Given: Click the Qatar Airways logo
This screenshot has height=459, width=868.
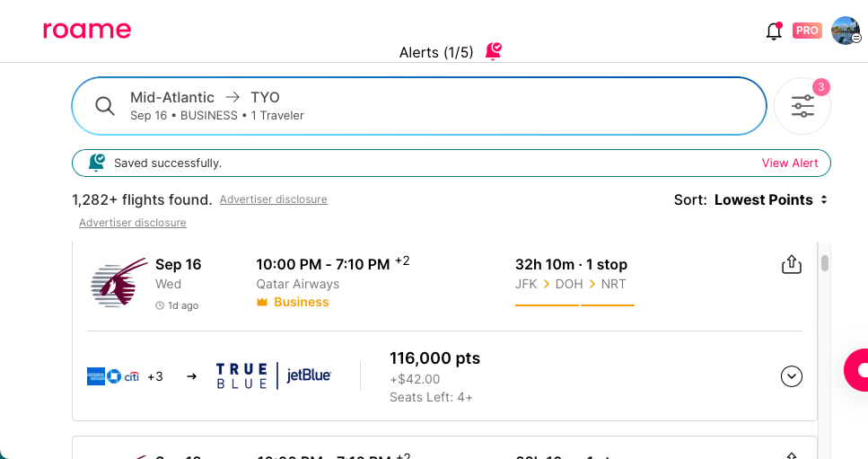Looking at the screenshot, I should tap(119, 283).
